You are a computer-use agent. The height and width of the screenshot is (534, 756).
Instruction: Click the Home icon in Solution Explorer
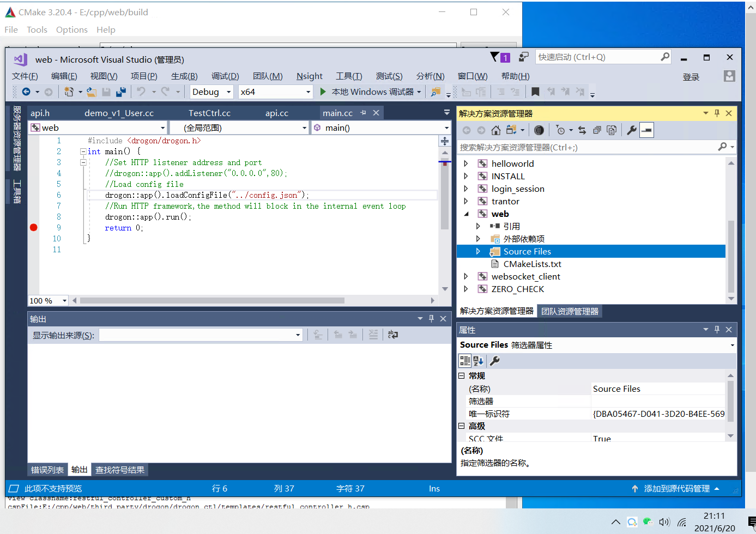pos(495,130)
